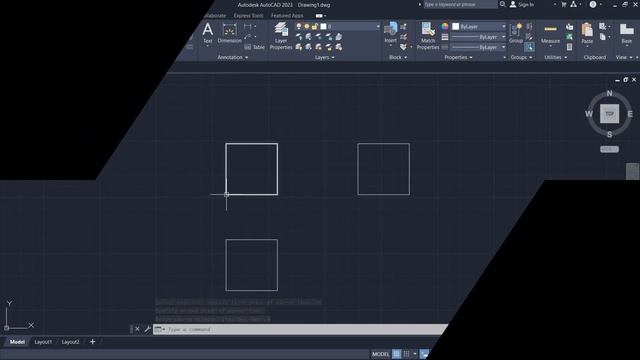
Task: Add a new layout with plus button
Action: 92,342
